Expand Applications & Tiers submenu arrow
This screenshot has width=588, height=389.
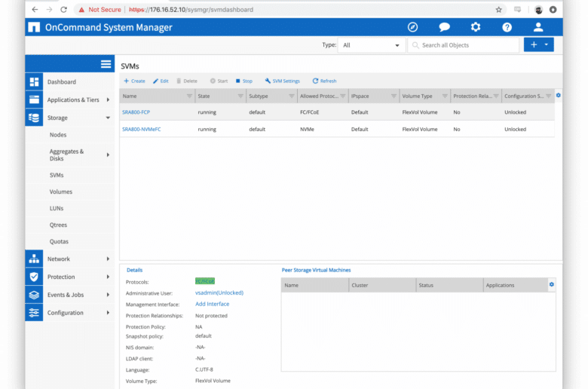coord(108,100)
